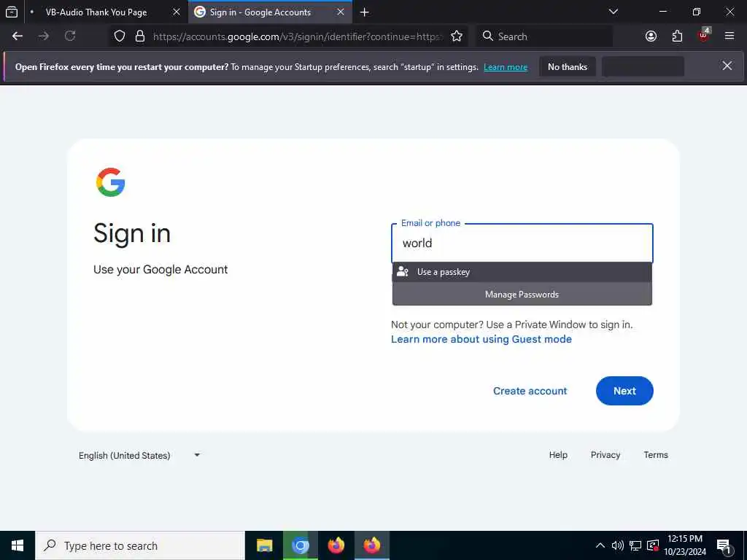
Task: Proceed with the Next button
Action: click(x=624, y=391)
